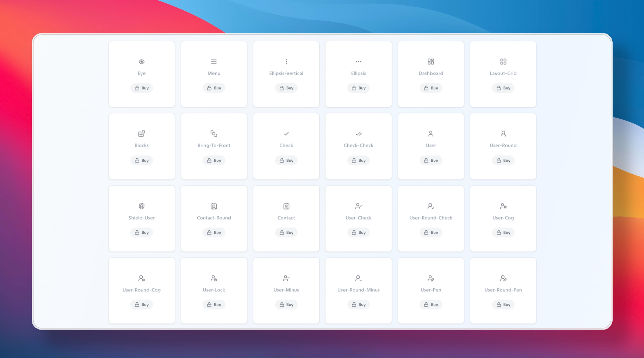Click the Contact-Round icon
The height and width of the screenshot is (358, 644).
tap(214, 206)
